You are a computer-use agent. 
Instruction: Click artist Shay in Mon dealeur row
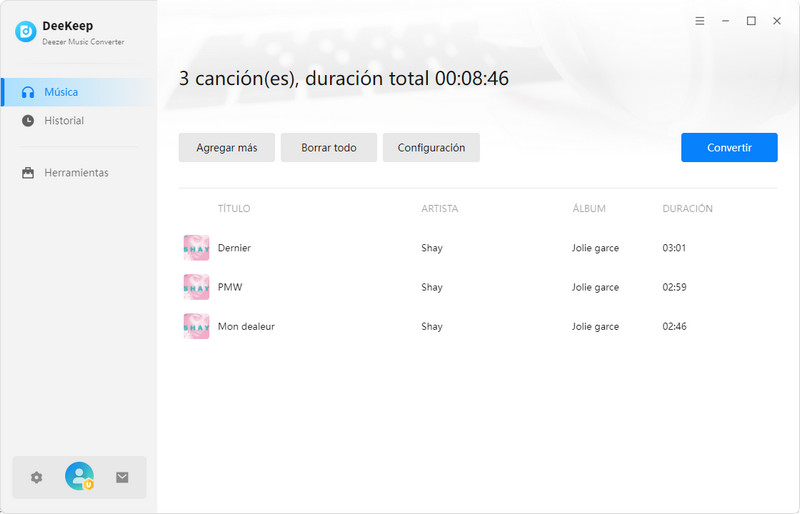tap(432, 327)
